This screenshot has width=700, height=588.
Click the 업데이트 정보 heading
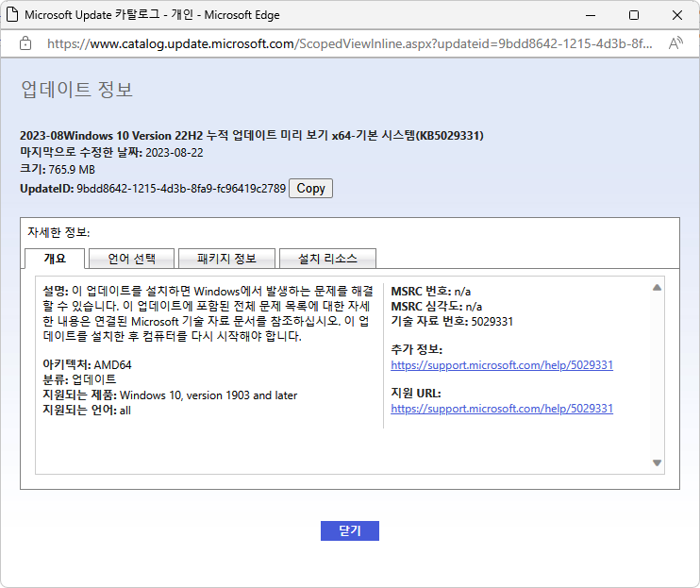tap(76, 90)
